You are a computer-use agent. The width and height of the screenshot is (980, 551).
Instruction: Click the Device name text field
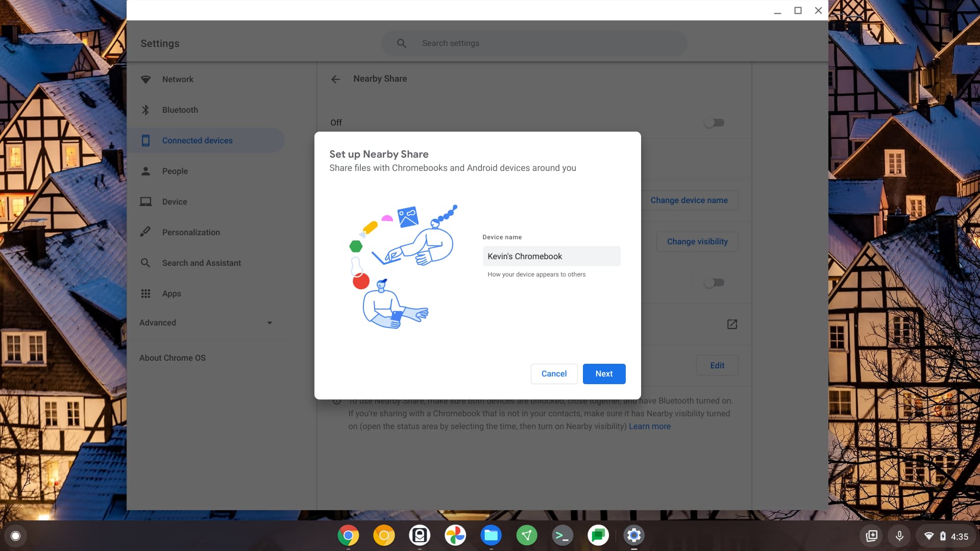point(552,256)
